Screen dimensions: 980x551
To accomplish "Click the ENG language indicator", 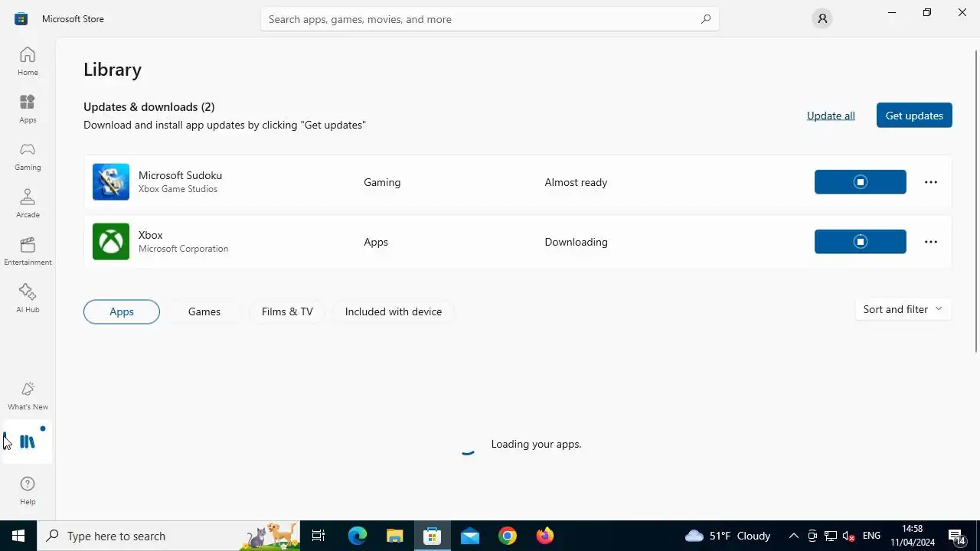I will click(x=871, y=536).
